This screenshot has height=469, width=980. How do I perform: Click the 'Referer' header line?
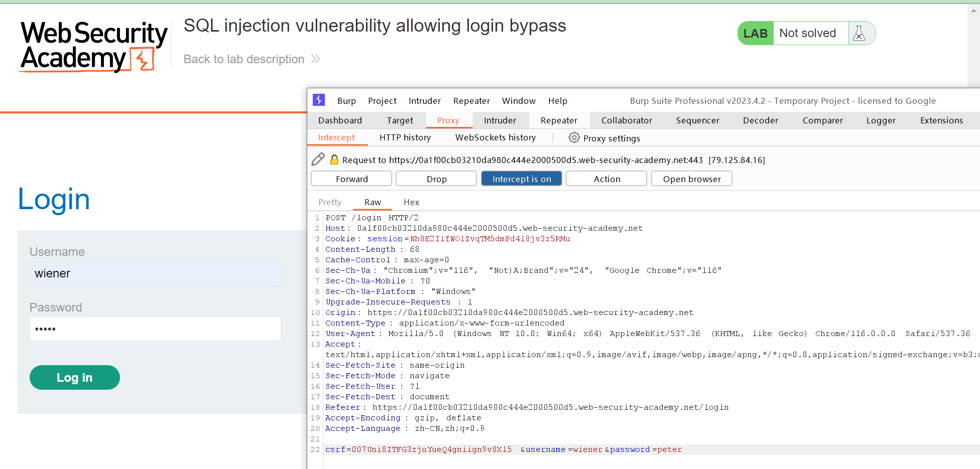click(527, 407)
